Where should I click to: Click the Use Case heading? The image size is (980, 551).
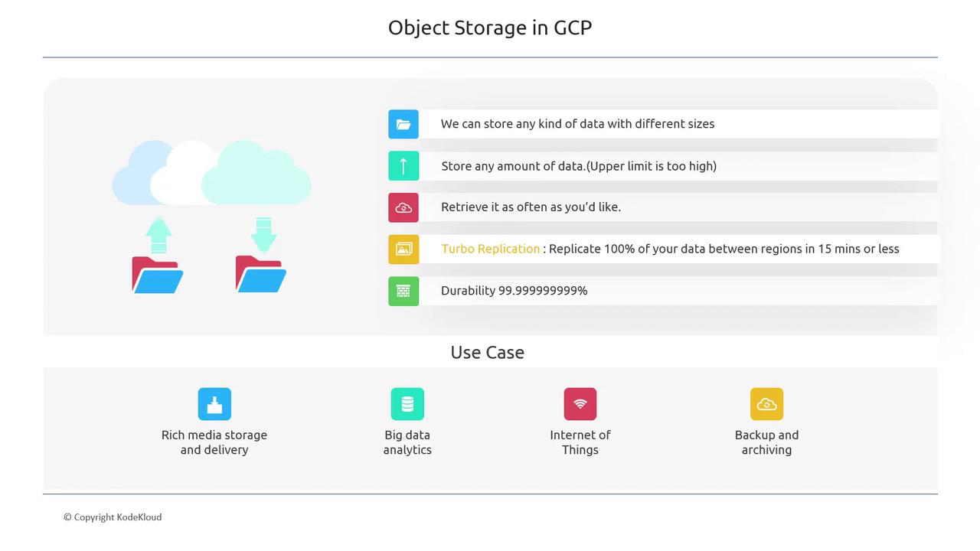coord(487,353)
